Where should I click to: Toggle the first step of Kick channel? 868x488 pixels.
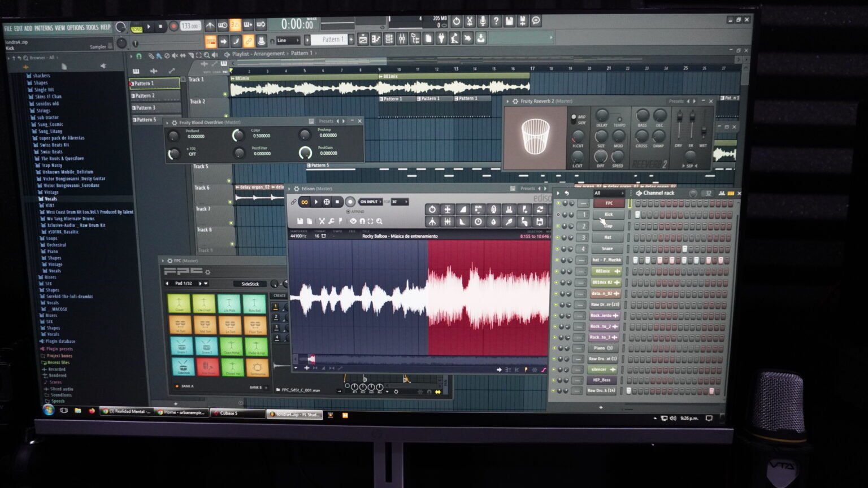tap(637, 215)
